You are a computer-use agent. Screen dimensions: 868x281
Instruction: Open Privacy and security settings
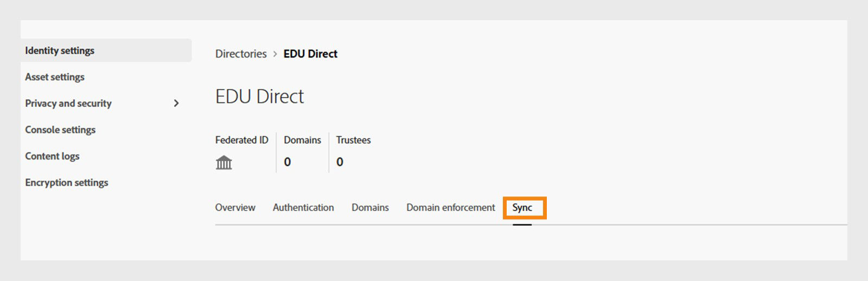[68, 103]
